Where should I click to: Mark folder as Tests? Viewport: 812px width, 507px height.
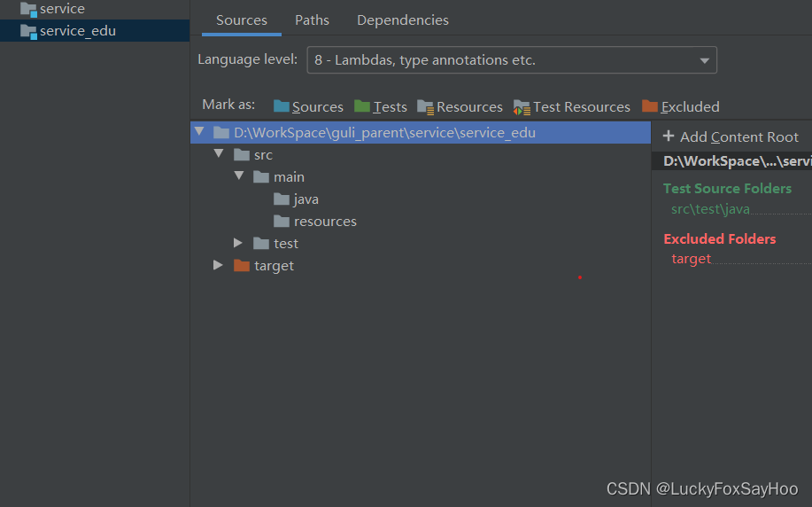[x=381, y=106]
